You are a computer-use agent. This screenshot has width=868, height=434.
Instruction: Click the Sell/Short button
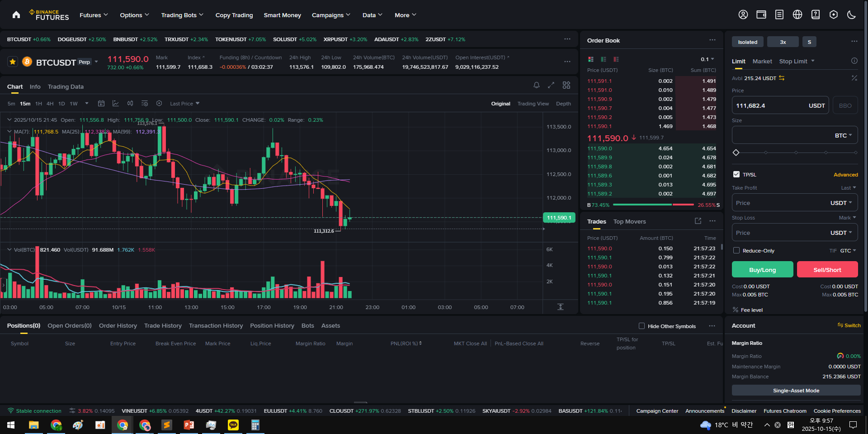pyautogui.click(x=827, y=269)
